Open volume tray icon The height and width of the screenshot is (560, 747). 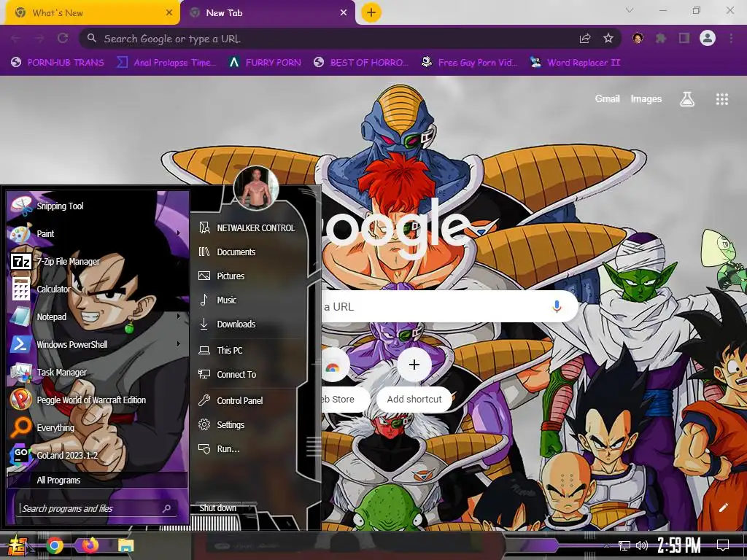point(642,545)
